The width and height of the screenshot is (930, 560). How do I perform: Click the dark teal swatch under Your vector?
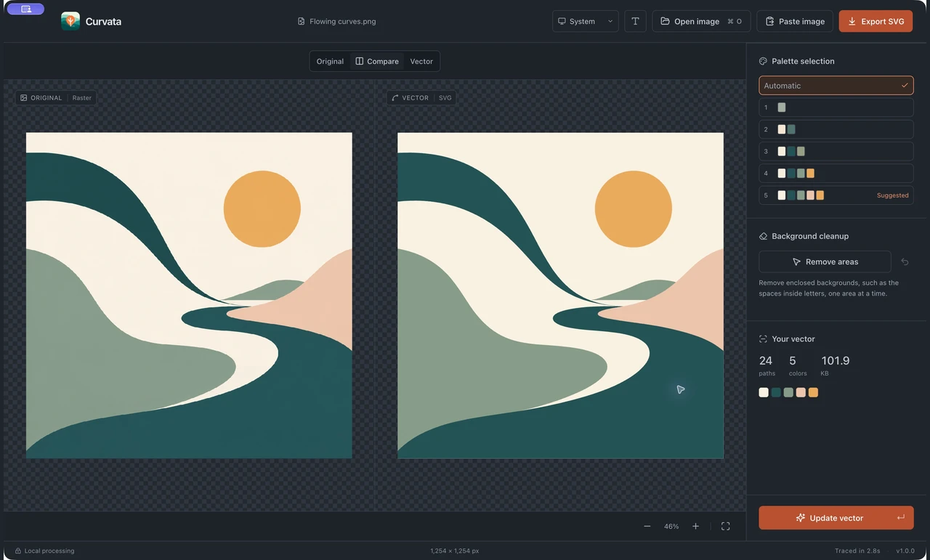tap(776, 392)
